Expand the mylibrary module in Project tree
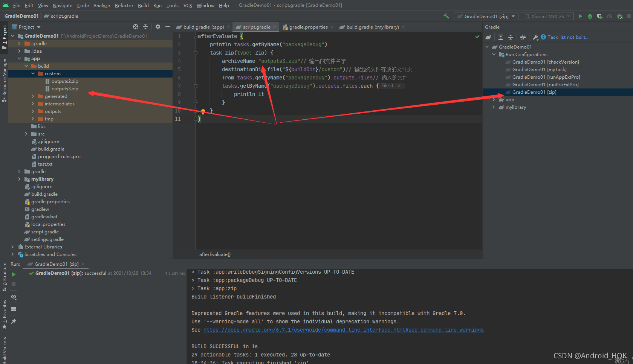633x364 pixels. click(20, 179)
